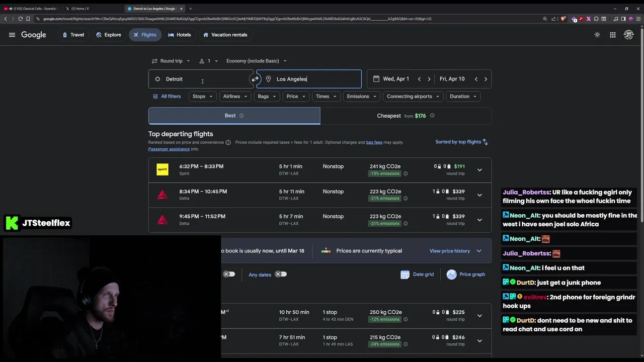Image resolution: width=644 pixels, height=362 pixels.
Task: Open the Price filter dropdown
Action: pos(296,97)
